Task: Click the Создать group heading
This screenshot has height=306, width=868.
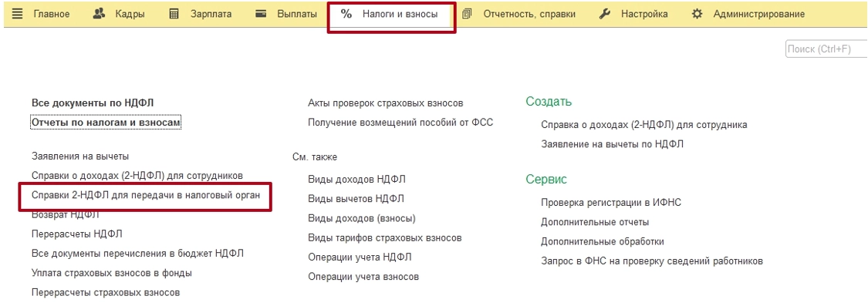Action: pyautogui.click(x=549, y=102)
